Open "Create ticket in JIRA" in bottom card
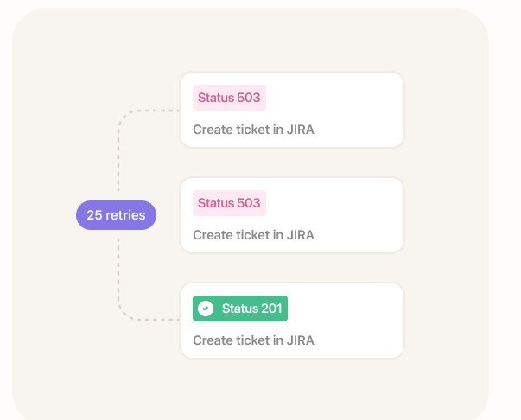The image size is (521, 420). coord(253,340)
